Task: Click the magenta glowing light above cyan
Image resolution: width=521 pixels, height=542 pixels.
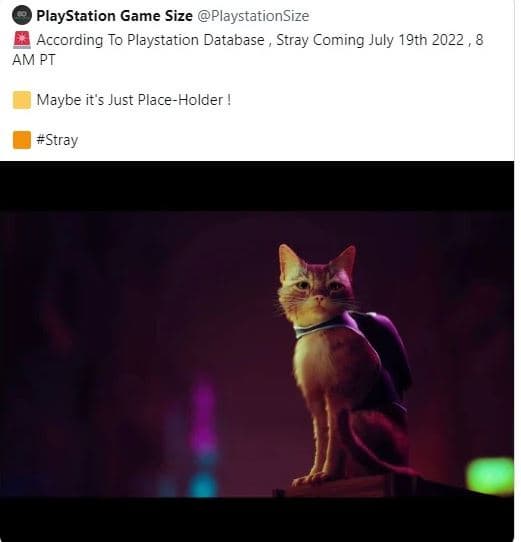Action: tap(203, 418)
